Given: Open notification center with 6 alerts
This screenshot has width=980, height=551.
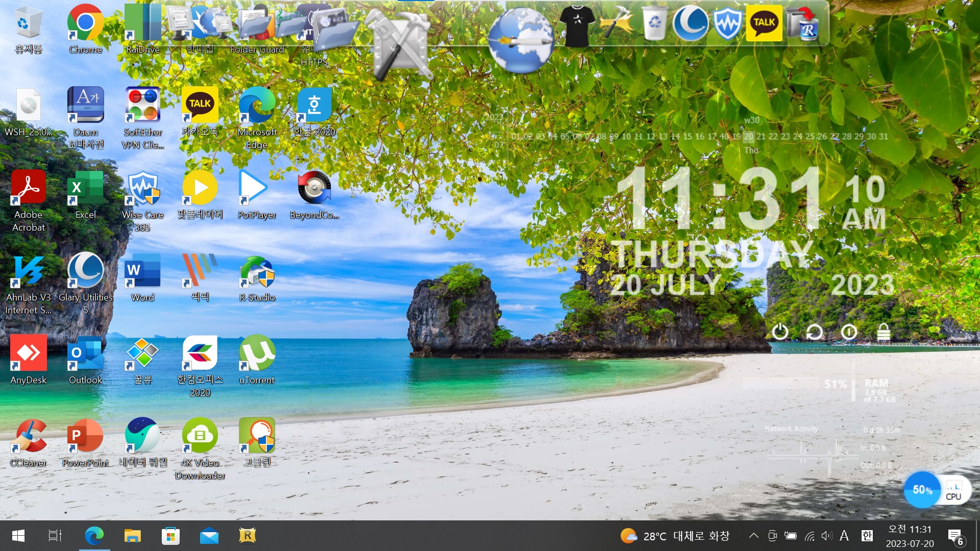Looking at the screenshot, I should [955, 537].
